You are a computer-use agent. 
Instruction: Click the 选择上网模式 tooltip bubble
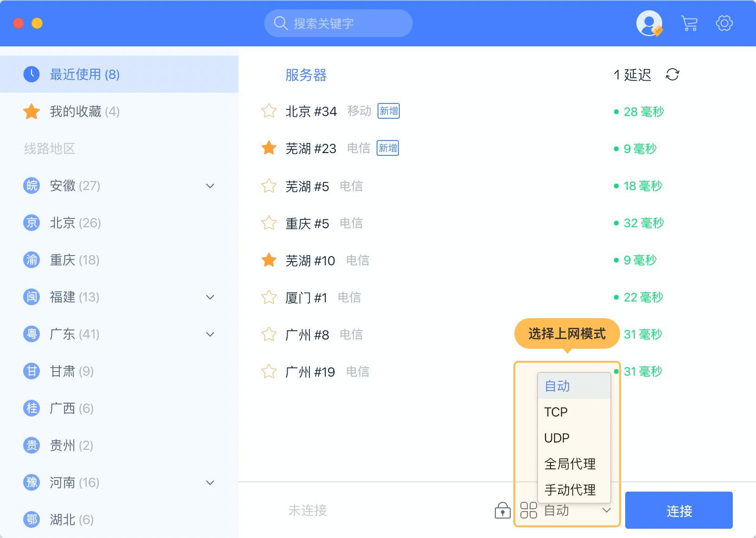pyautogui.click(x=567, y=333)
